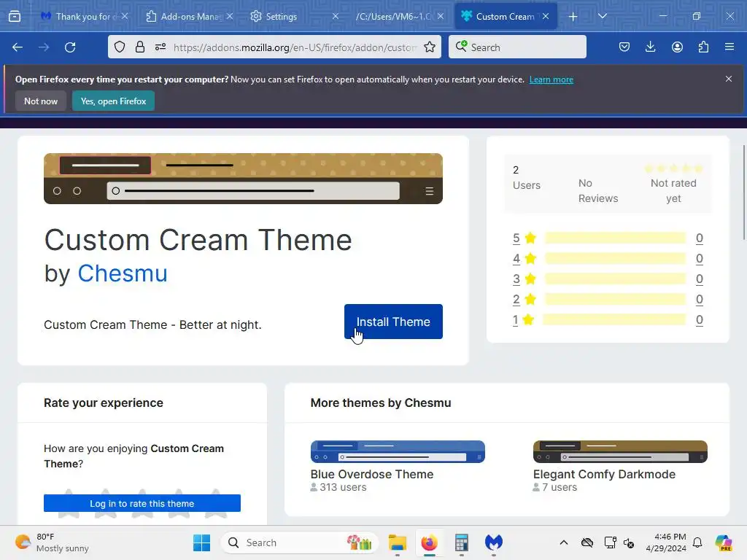Screen dimensions: 747x560
Task: Open the tracking protection shield icon
Action: click(120, 47)
